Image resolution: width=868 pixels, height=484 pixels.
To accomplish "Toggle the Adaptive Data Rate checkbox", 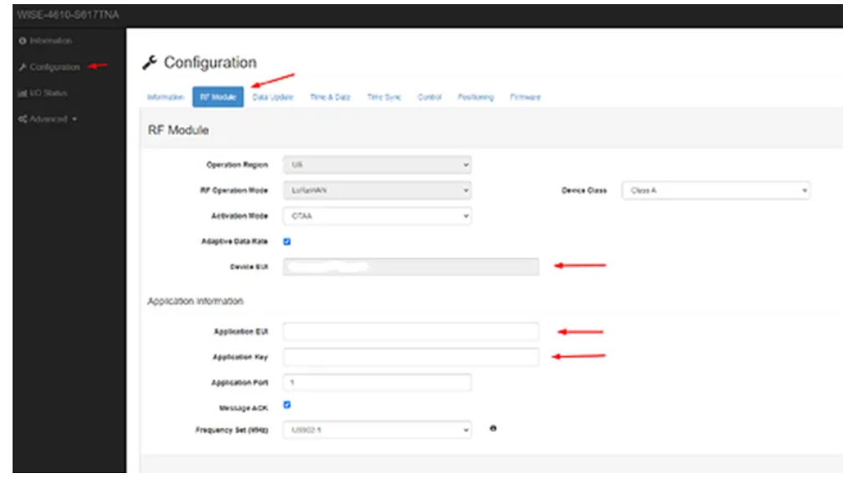I will pos(287,242).
